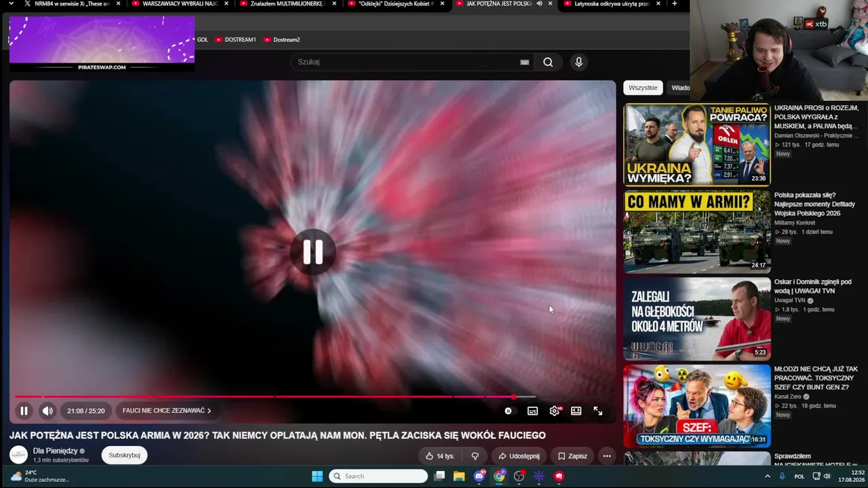Open the Windows Start menu

pyautogui.click(x=317, y=476)
